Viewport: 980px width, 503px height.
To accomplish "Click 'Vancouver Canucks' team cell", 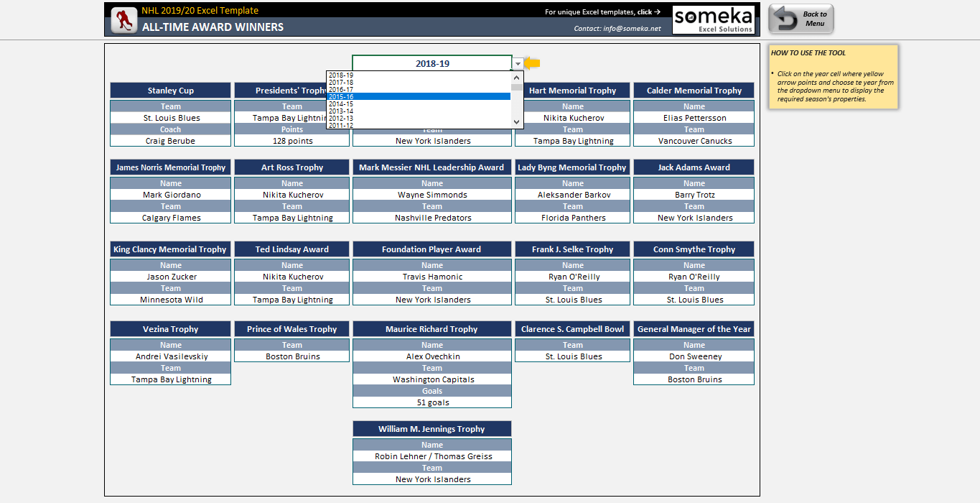I will coord(694,141).
